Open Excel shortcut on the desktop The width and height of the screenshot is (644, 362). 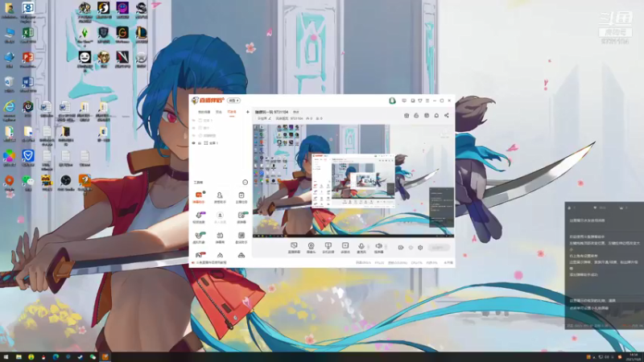coord(27,35)
